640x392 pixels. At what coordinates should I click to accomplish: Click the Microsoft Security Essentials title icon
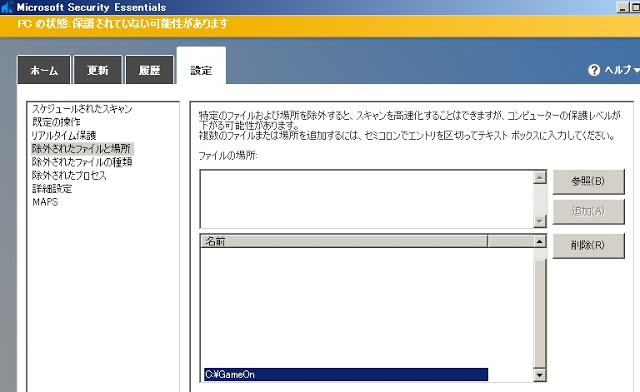(7, 7)
